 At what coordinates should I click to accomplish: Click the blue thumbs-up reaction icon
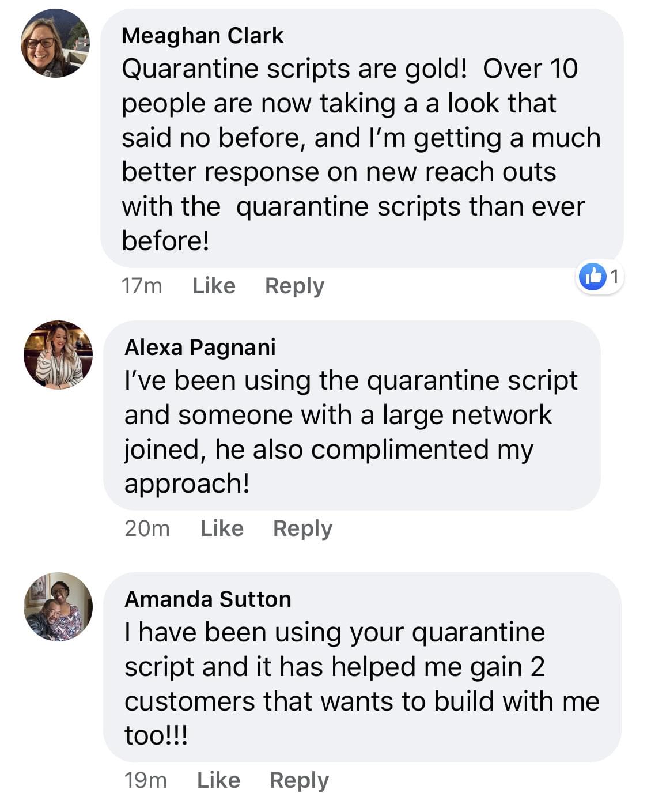[x=593, y=277]
